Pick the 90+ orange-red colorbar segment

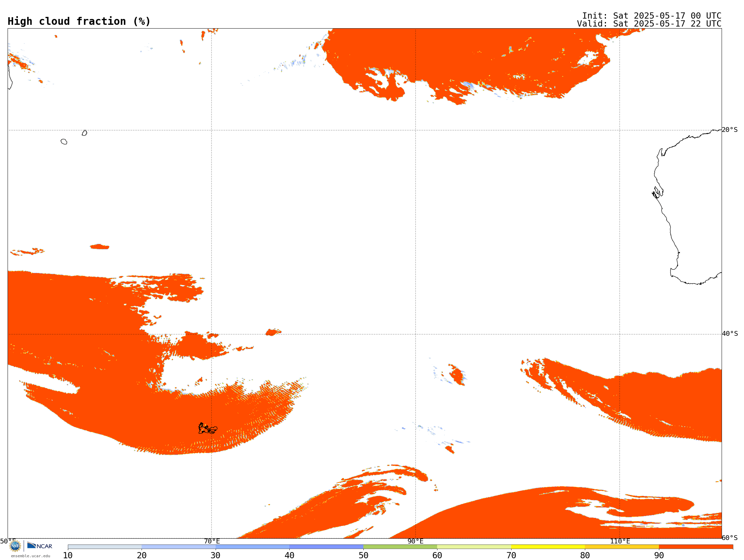[696, 547]
